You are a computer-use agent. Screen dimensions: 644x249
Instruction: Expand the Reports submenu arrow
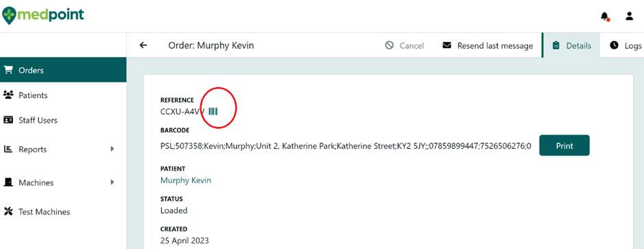click(112, 149)
